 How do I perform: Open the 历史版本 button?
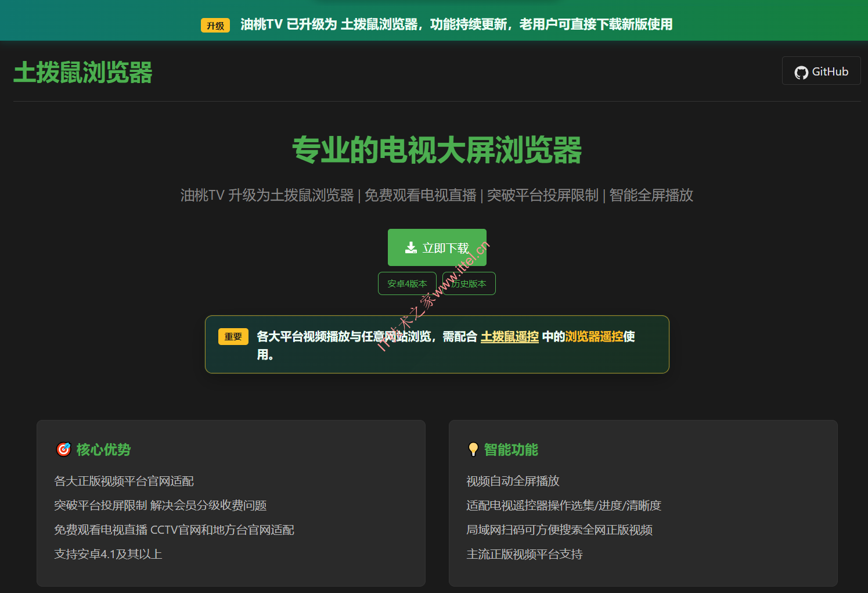click(x=469, y=283)
